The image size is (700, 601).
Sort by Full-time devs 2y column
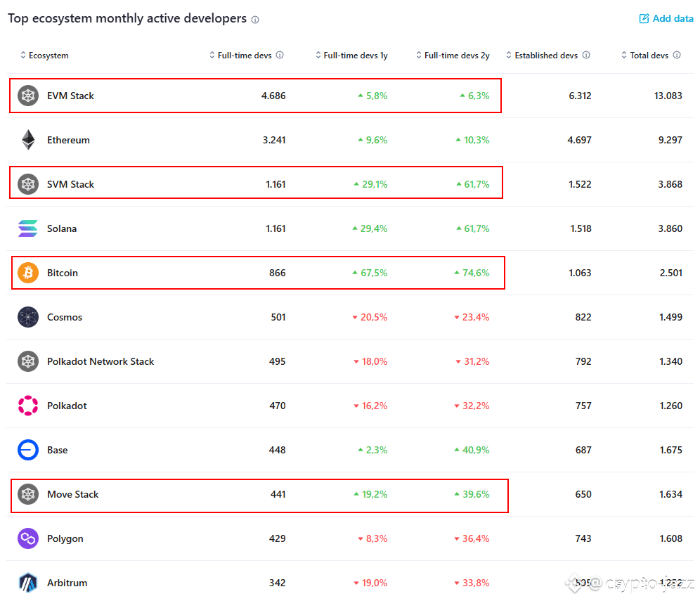[x=453, y=56]
